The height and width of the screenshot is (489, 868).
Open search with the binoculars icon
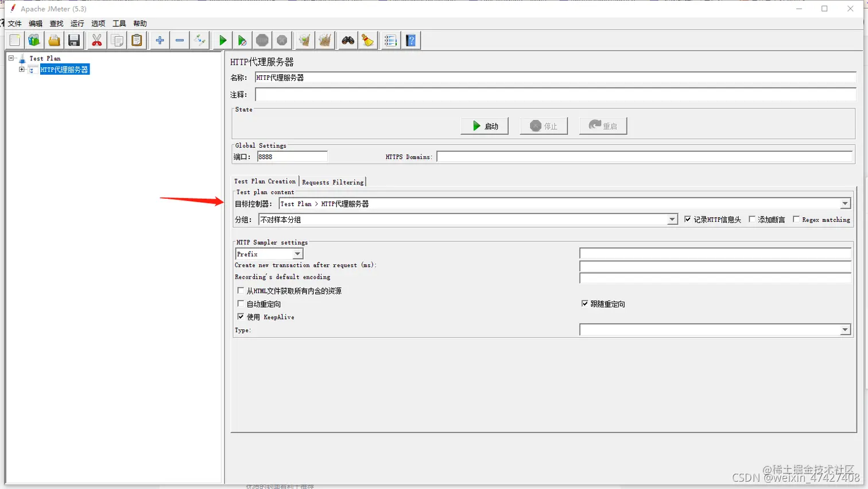tap(348, 40)
